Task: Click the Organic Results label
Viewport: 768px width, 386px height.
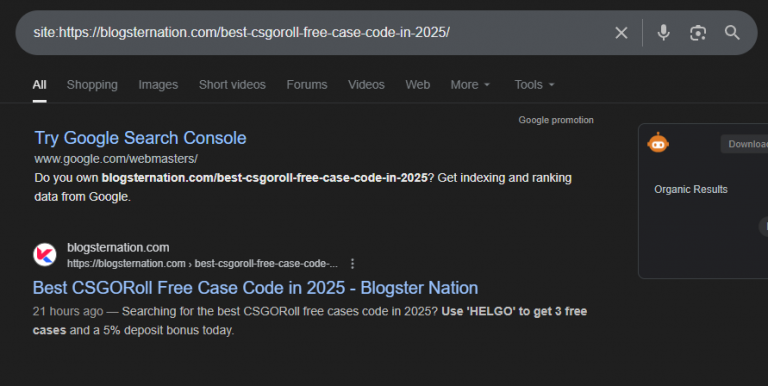Action: (691, 190)
